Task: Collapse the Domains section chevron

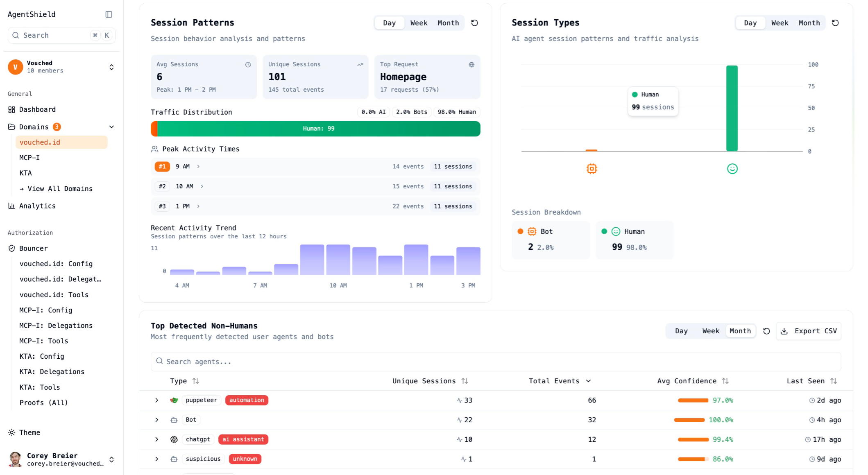Action: coord(111,127)
